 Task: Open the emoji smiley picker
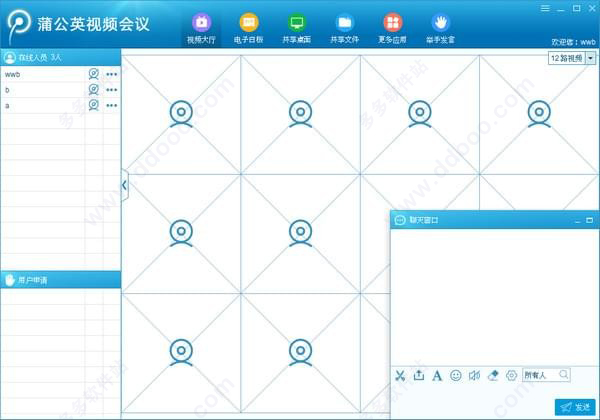click(456, 376)
